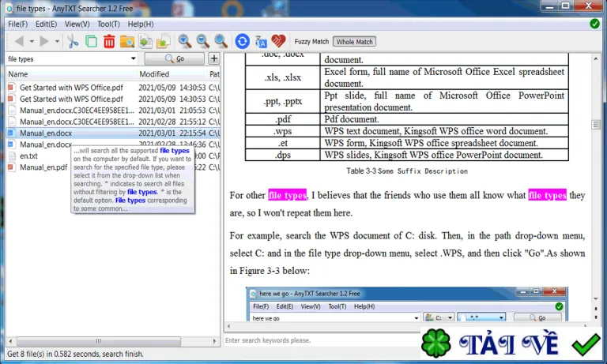
Task: Expand the search keyword dropdown arrow
Action: tap(133, 58)
